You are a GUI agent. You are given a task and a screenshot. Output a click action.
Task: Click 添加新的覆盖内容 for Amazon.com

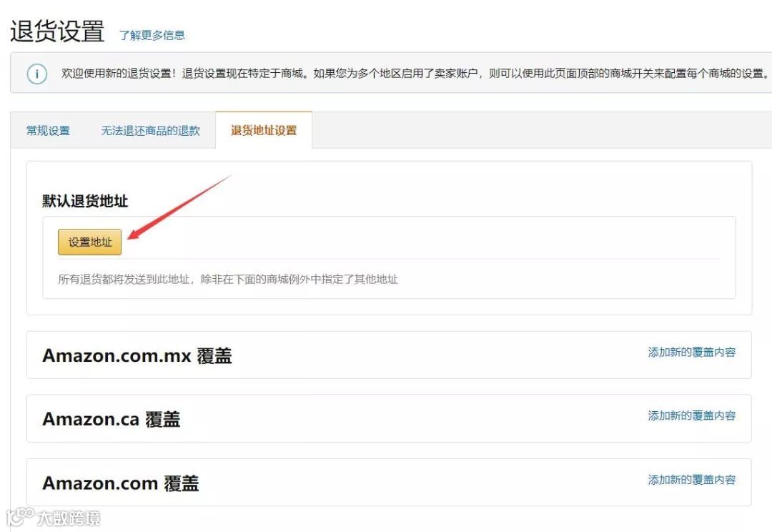pyautogui.click(x=690, y=480)
